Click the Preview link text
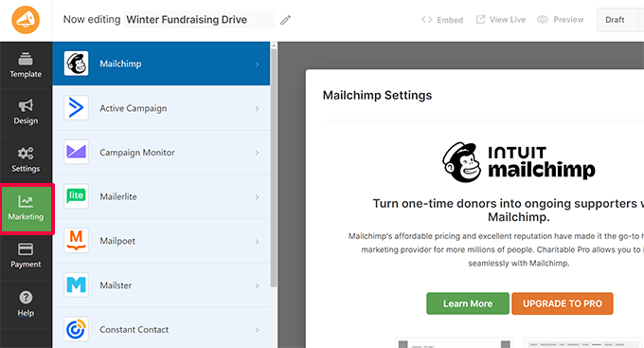Image resolution: width=644 pixels, height=348 pixels. [x=568, y=19]
